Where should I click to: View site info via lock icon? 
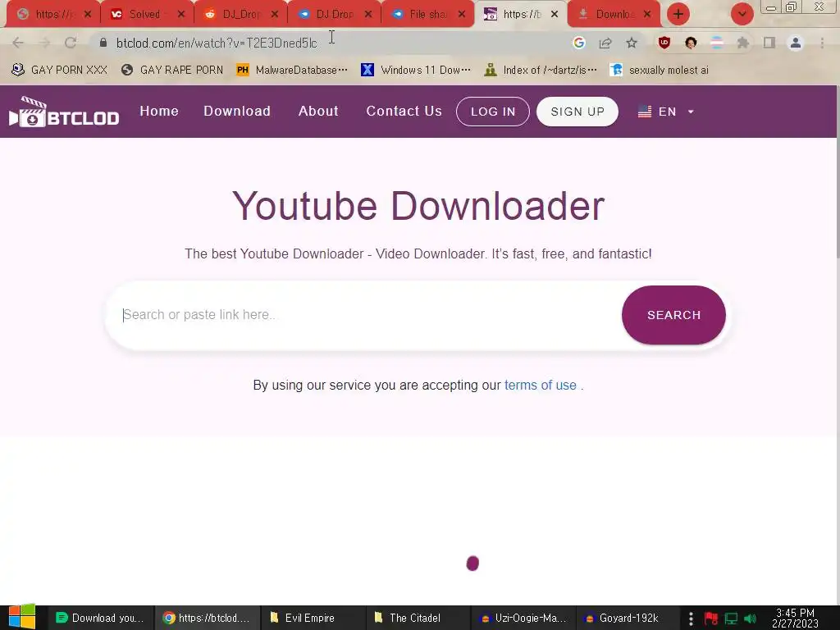point(103,43)
